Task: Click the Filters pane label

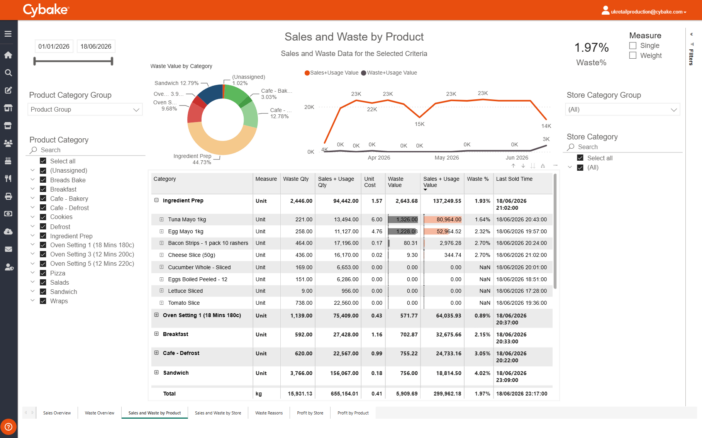Action: (691, 56)
